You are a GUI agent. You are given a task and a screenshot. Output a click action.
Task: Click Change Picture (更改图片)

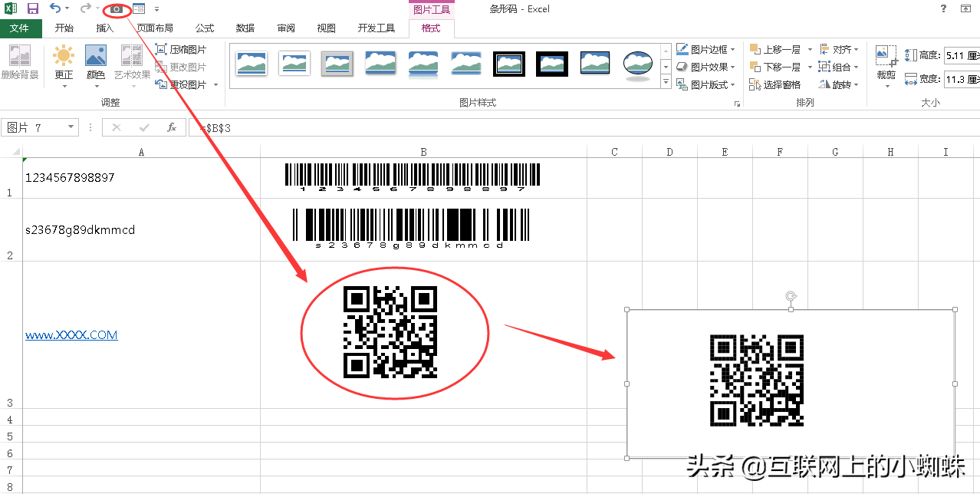coord(181,67)
